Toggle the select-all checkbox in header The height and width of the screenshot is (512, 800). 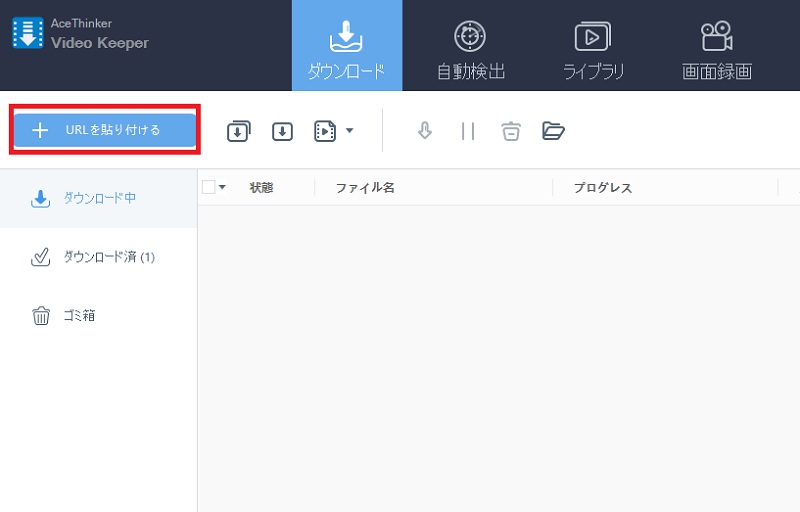[209, 187]
